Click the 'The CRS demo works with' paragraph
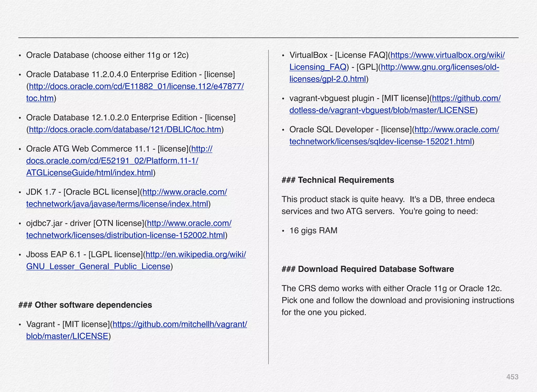The image size is (537, 392). tap(398, 300)
